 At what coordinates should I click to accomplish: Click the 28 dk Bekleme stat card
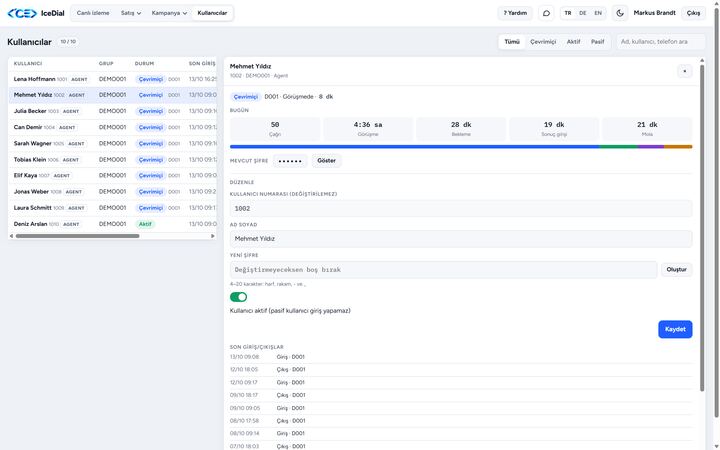[x=461, y=129]
